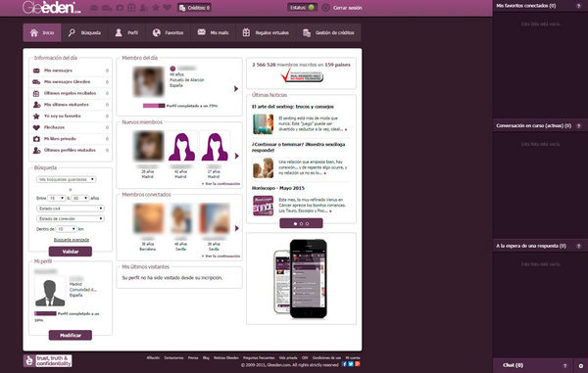Open the Dentro de km distance dropdown
This screenshot has width=588, height=373.
(67, 229)
